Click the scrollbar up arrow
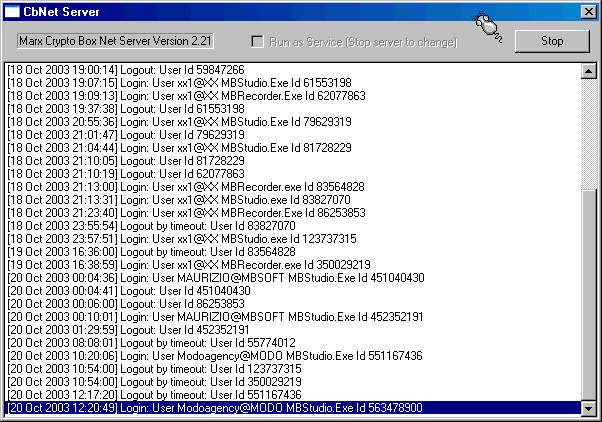This screenshot has width=602, height=422. coord(589,71)
